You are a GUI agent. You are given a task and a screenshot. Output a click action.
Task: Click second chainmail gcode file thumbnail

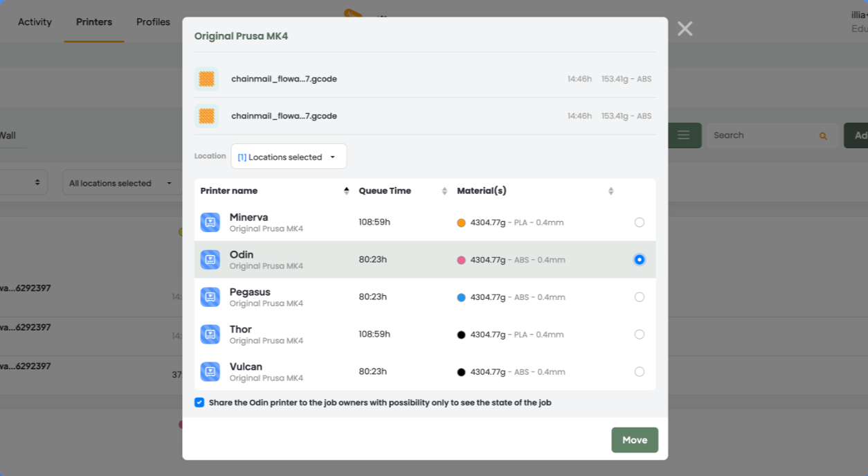[206, 116]
